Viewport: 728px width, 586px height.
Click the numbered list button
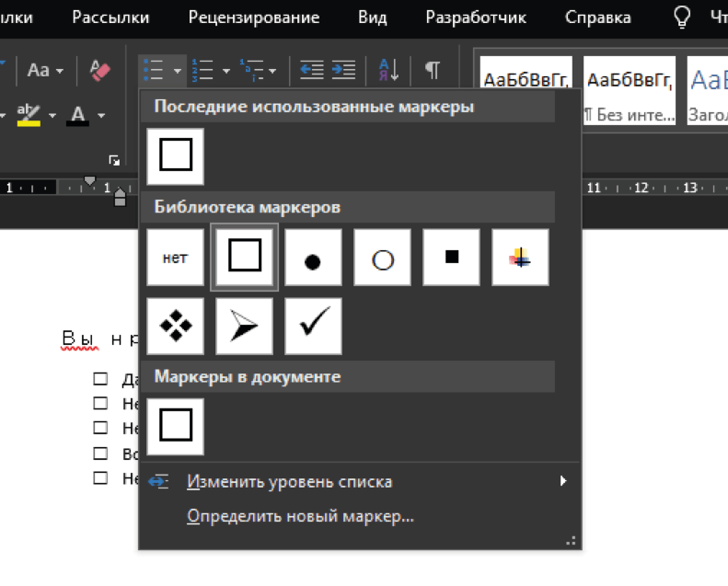coord(202,71)
